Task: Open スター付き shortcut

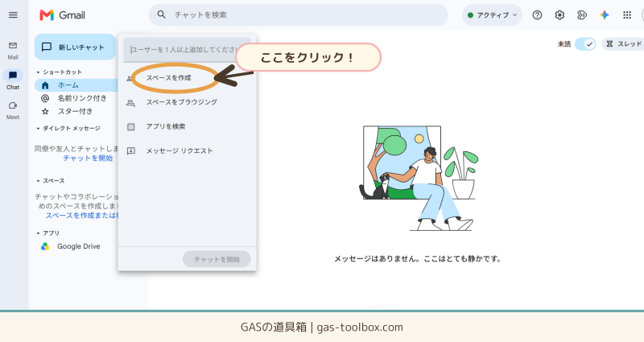Action: coord(76,111)
